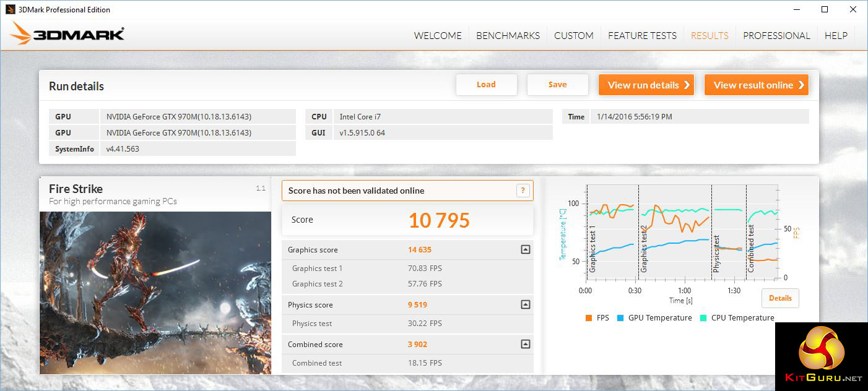Go to the WELCOME tab
This screenshot has height=391, width=868.
click(438, 36)
